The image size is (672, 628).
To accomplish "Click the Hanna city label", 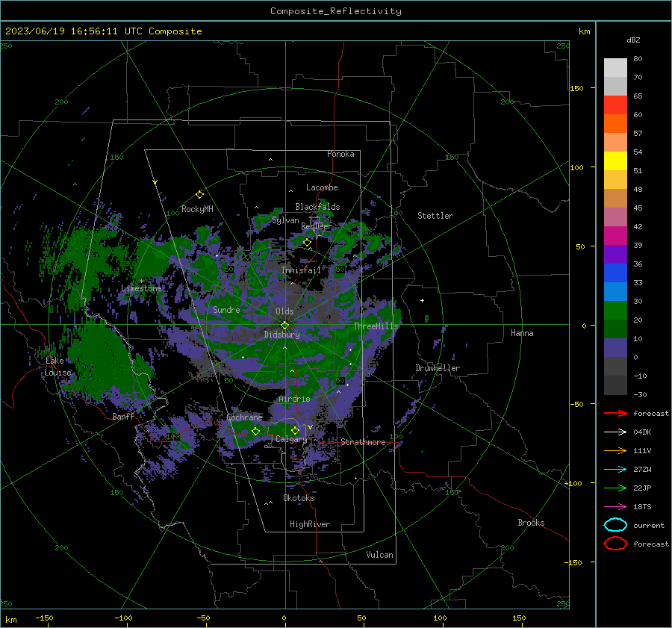I will [x=522, y=333].
